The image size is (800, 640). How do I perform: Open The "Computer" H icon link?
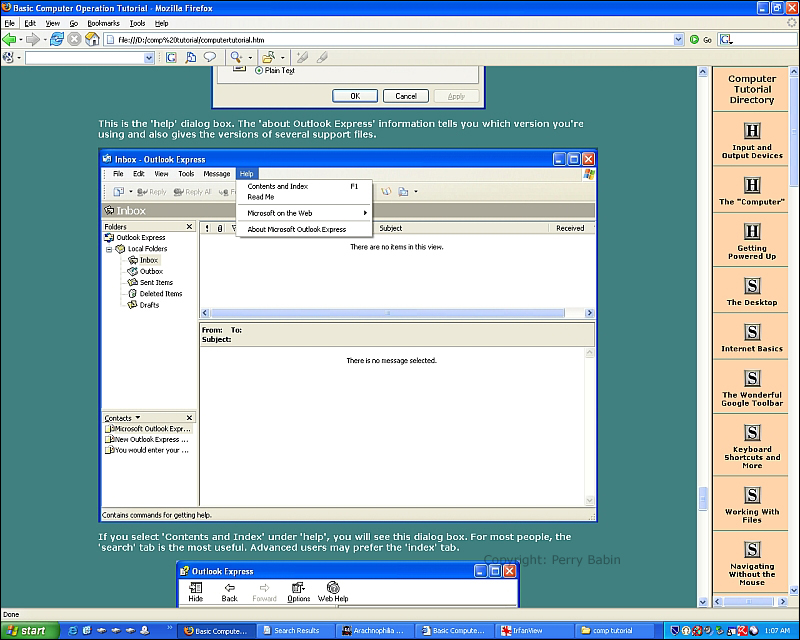point(752,185)
